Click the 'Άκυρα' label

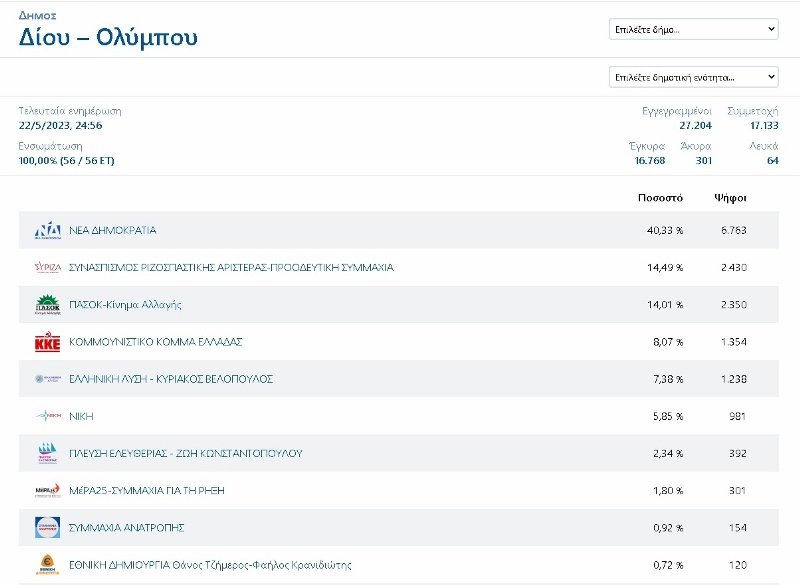696,146
